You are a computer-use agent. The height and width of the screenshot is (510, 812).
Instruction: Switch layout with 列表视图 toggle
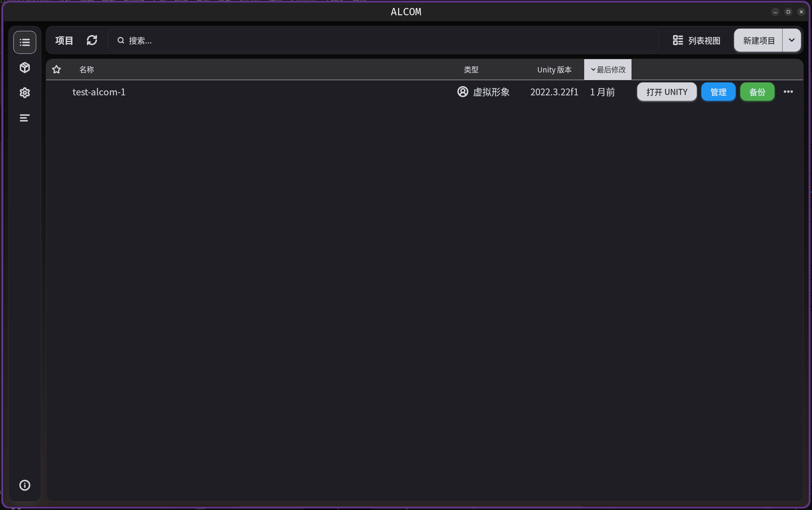[x=696, y=40]
